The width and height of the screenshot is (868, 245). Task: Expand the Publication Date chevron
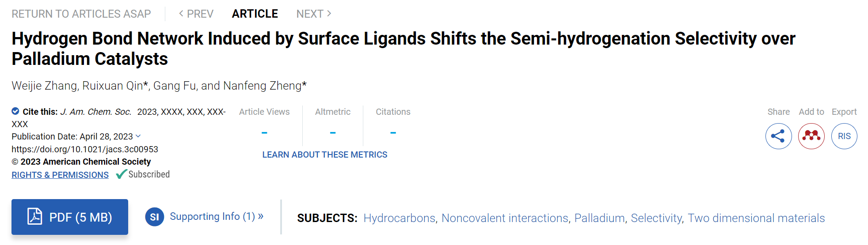click(138, 136)
